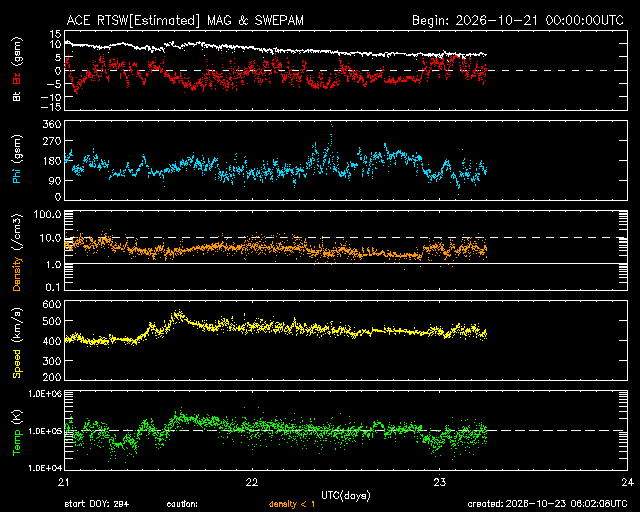Pick the '200' tick on Speed axis
The image size is (640, 512).
(x=52, y=377)
